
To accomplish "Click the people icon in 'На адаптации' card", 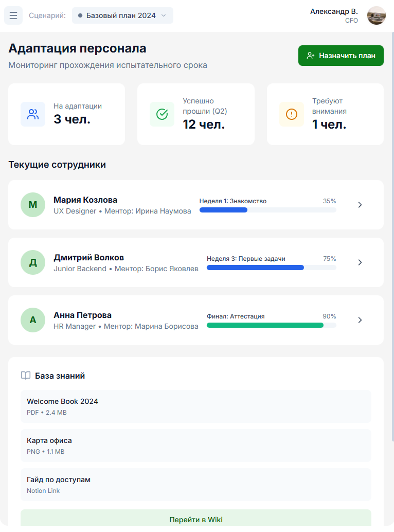I will (x=33, y=114).
